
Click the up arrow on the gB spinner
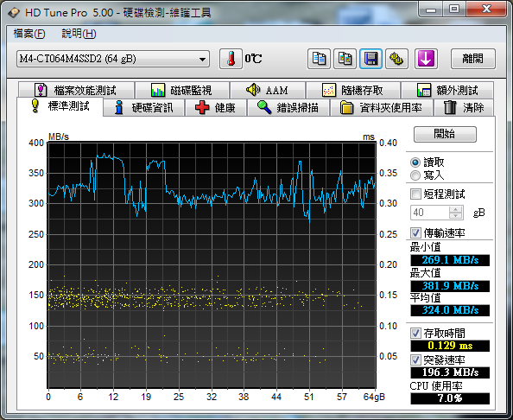(x=455, y=209)
